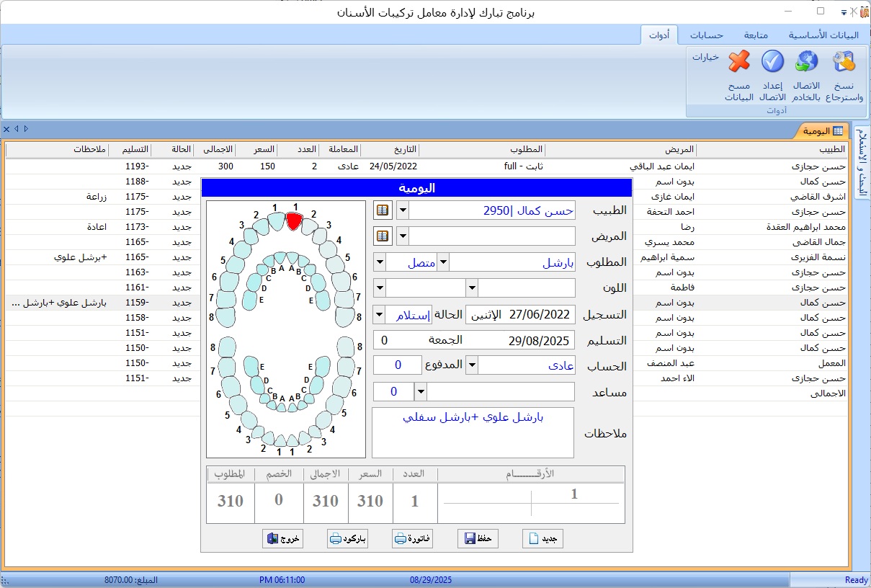Expand the doctor (الطبيب) name dropdown arrow
Viewport: 871px width, 588px height.
403,210
